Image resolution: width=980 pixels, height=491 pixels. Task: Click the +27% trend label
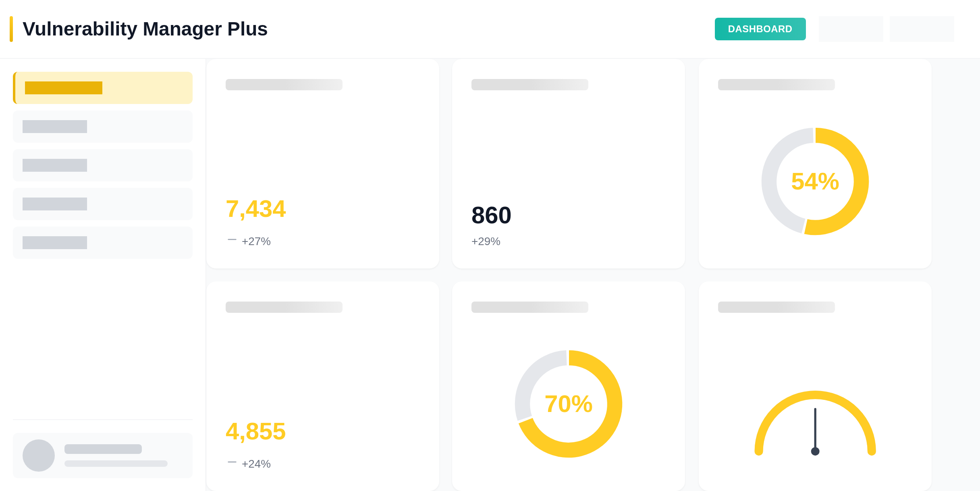256,241
